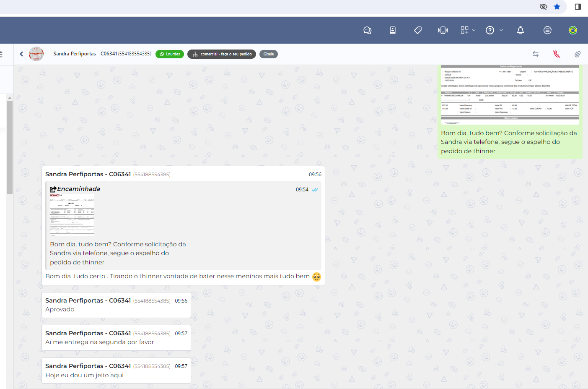Open the Brazil flag language selector
The width and height of the screenshot is (588, 389).
pos(573,30)
